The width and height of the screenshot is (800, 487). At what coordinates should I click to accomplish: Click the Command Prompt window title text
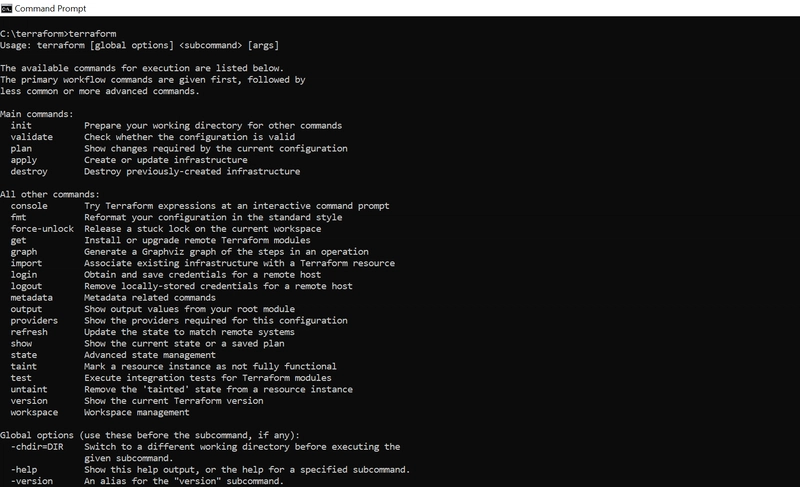pyautogui.click(x=50, y=9)
